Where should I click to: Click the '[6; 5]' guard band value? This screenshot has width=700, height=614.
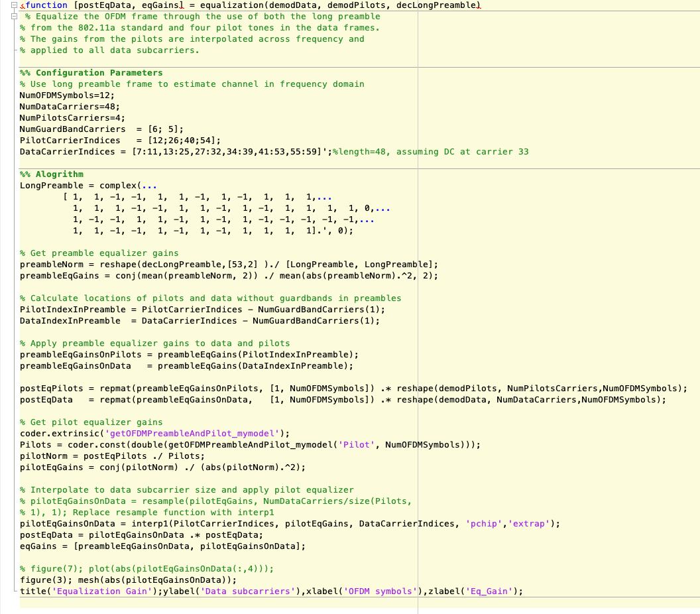163,129
